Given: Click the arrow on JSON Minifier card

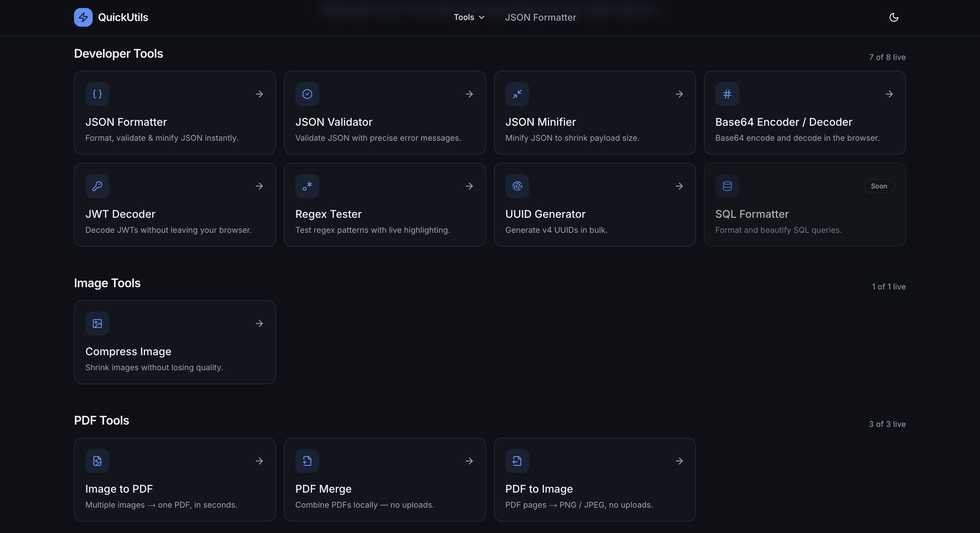Looking at the screenshot, I should click(679, 94).
